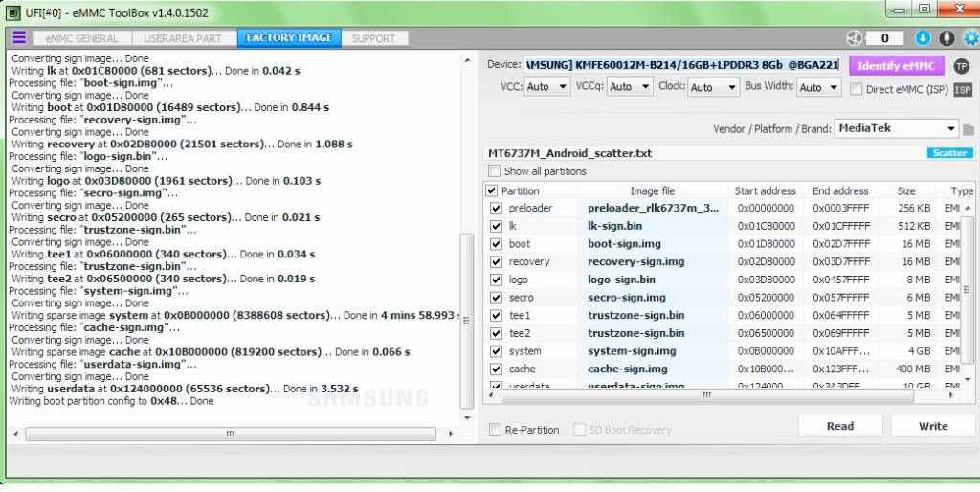Switch to eMMC GENERAL tab
Image resolution: width=980 pixels, height=492 pixels.
tap(81, 38)
